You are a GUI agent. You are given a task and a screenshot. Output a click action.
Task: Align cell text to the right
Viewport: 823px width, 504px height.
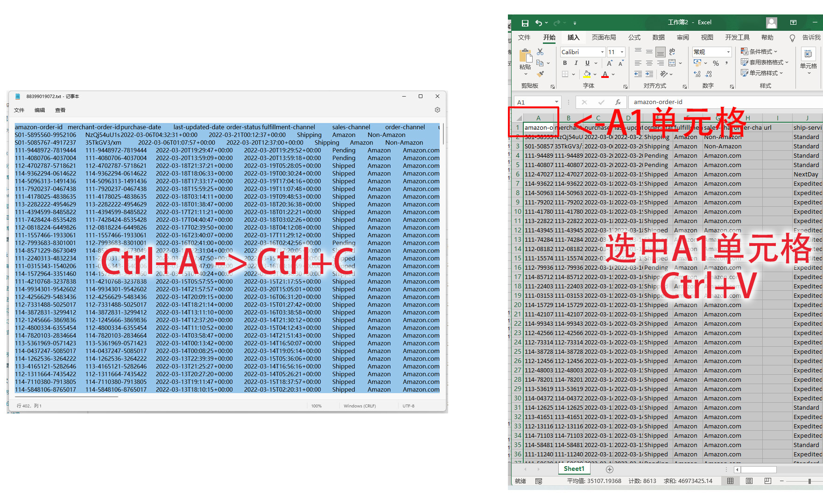coord(661,63)
